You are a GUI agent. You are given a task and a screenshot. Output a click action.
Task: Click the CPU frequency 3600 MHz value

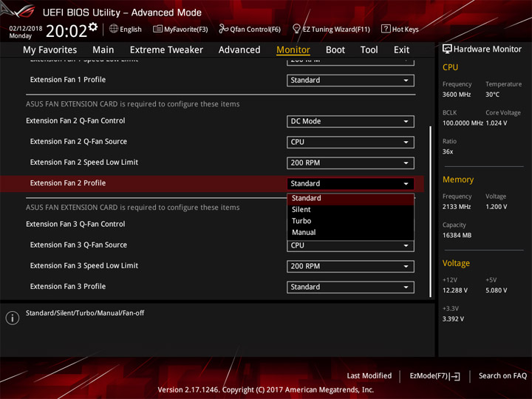pyautogui.click(x=457, y=95)
